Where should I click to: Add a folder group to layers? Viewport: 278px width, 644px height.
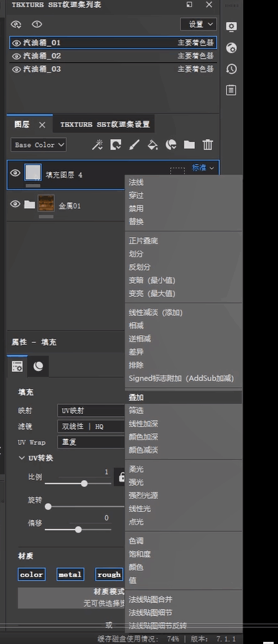tap(189, 145)
